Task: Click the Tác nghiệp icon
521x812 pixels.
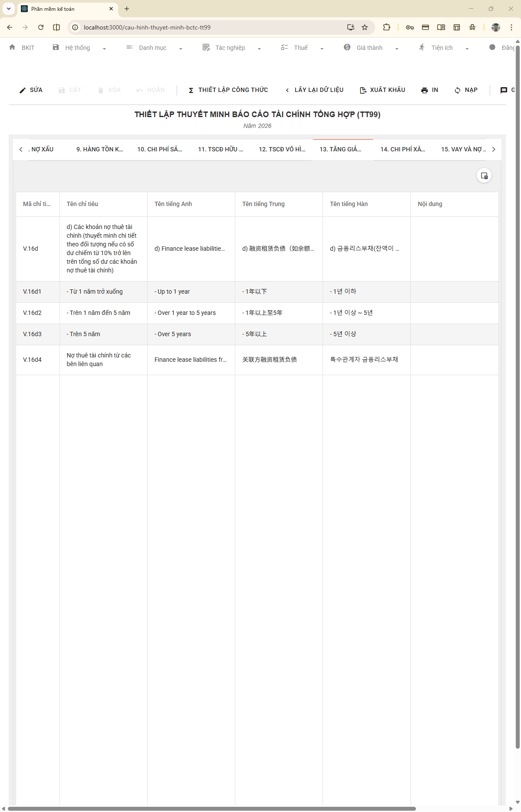Action: (206, 47)
